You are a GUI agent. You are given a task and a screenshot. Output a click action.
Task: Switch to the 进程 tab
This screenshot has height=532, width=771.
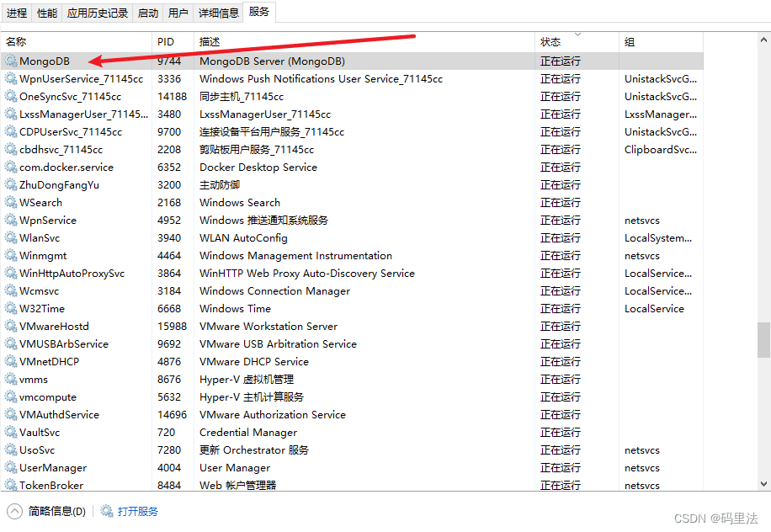(17, 13)
